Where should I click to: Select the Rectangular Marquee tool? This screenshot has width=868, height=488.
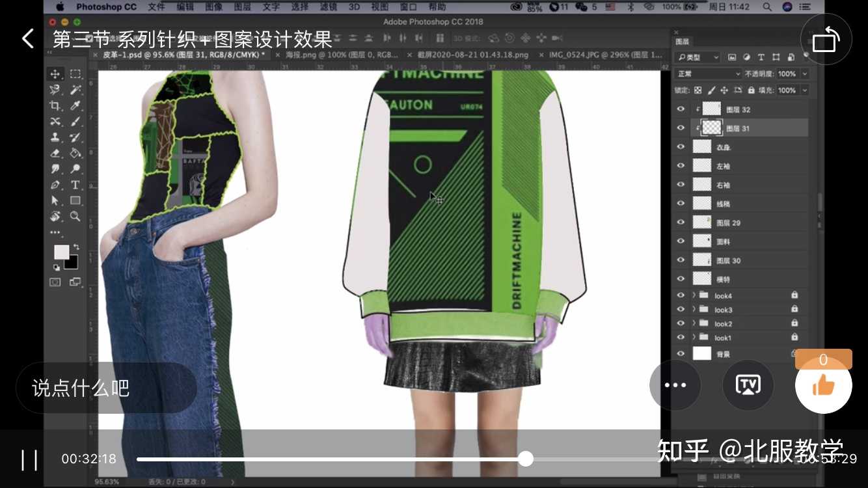[x=75, y=74]
